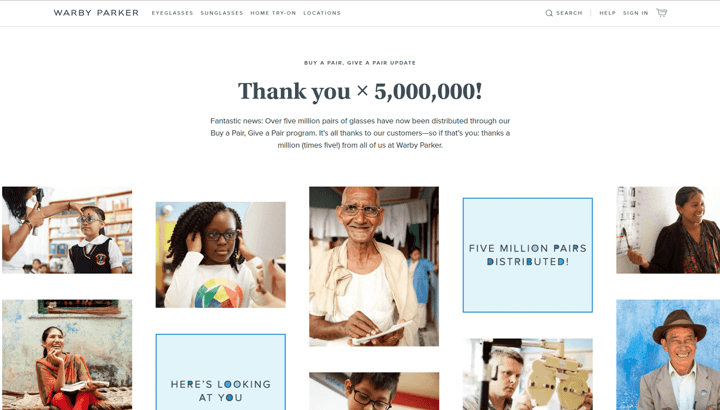Open photo of man in brown hat
The height and width of the screenshot is (410, 720).
(x=668, y=355)
